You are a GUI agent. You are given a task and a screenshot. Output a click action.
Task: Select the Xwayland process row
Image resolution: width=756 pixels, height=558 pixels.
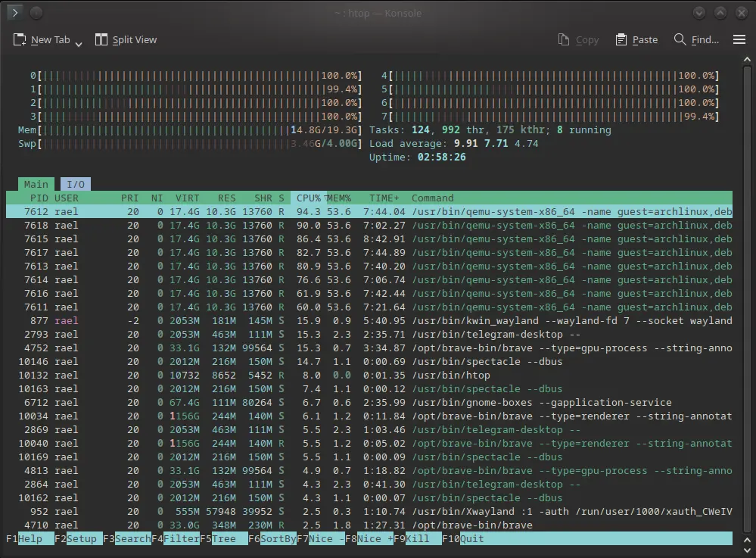[x=369, y=511]
